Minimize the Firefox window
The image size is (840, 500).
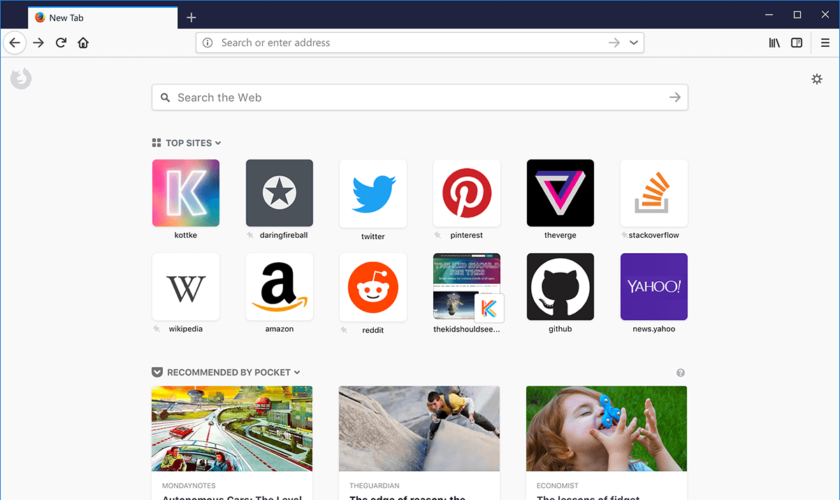769,15
